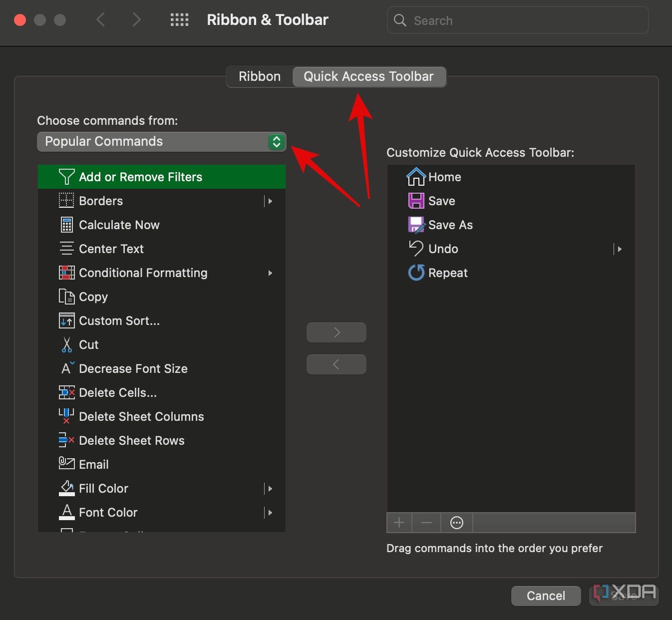Click the Undo arrow icon

416,248
